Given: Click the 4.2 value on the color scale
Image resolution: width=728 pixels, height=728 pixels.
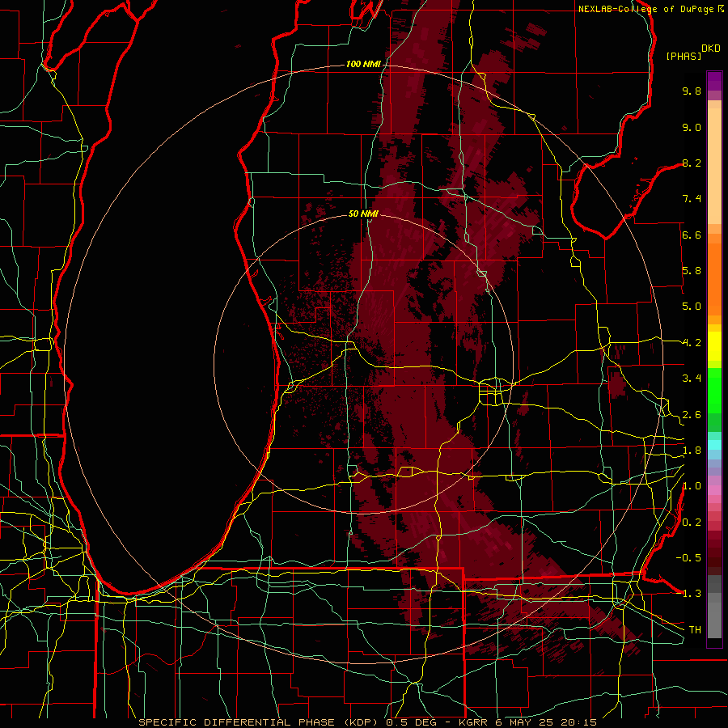Looking at the screenshot, I should [692, 343].
